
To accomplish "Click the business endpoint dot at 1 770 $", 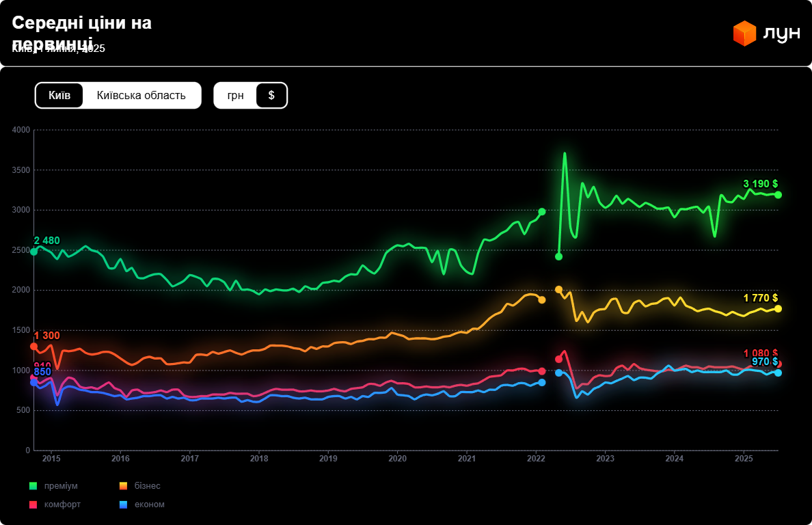I will (x=778, y=308).
